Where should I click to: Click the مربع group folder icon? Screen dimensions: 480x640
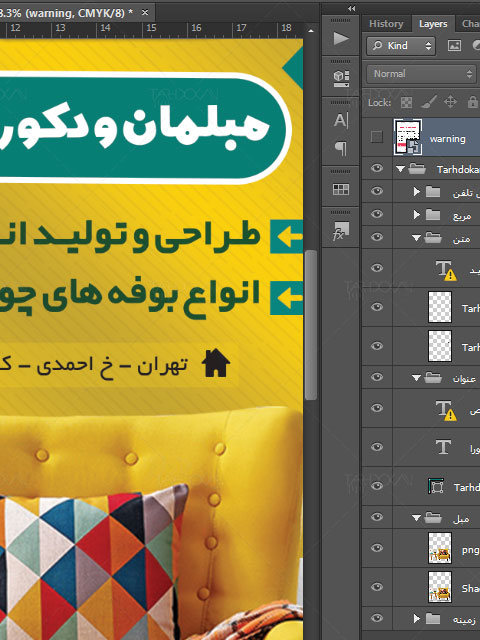433,214
